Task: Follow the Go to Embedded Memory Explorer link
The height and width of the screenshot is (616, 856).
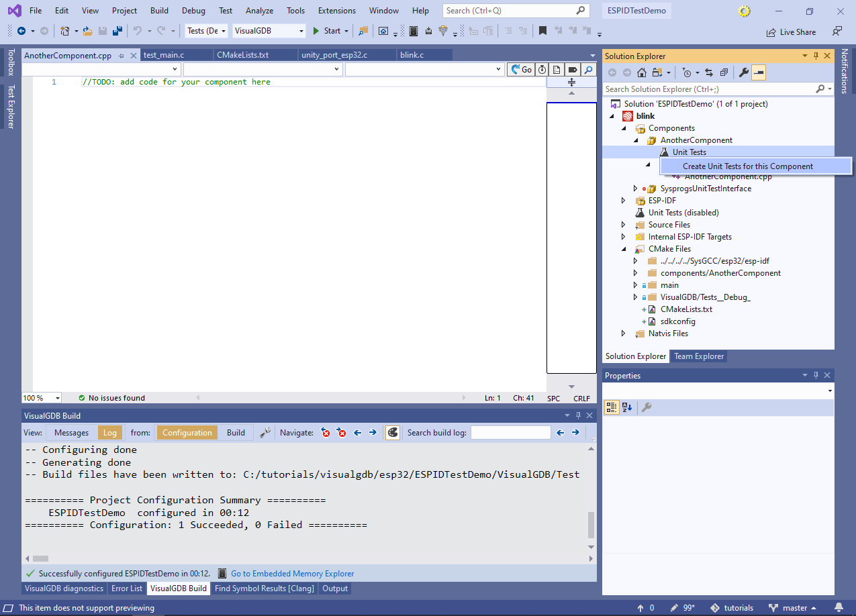Action: point(292,574)
